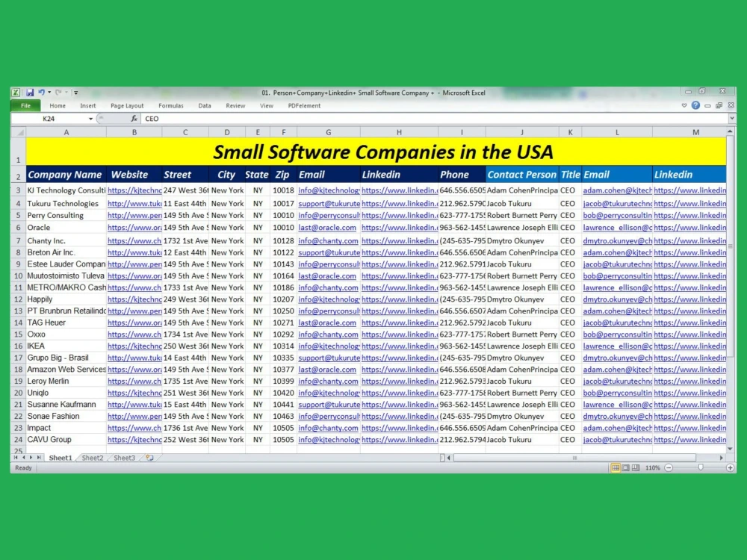The image size is (747, 560).
Task: Open the Undo history dropdown arrow
Action: click(x=49, y=93)
